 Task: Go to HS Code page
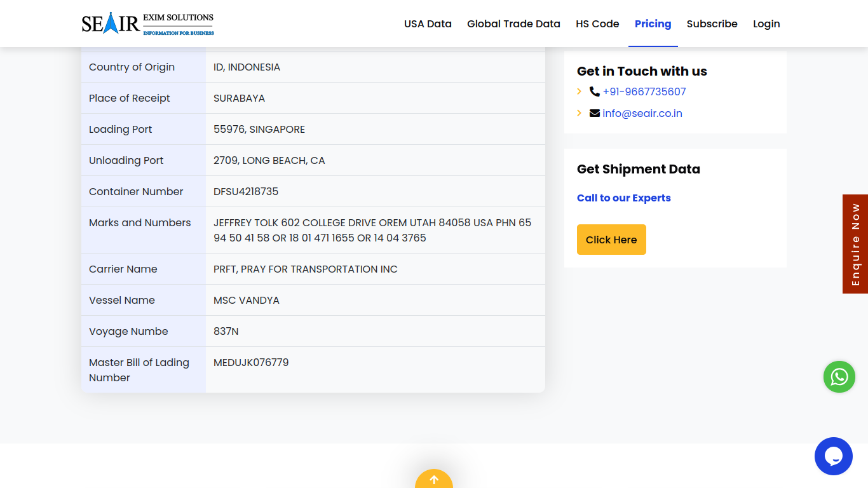pyautogui.click(x=597, y=24)
